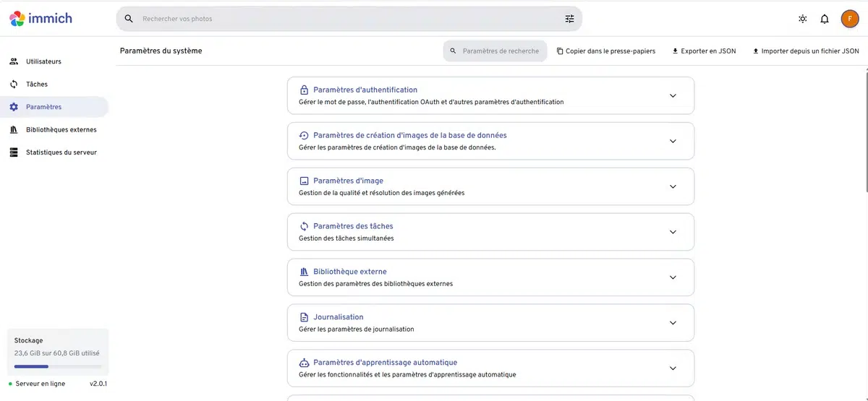Viewport: 868px width, 401px height.
Task: Open the notifications bell
Action: [825, 19]
